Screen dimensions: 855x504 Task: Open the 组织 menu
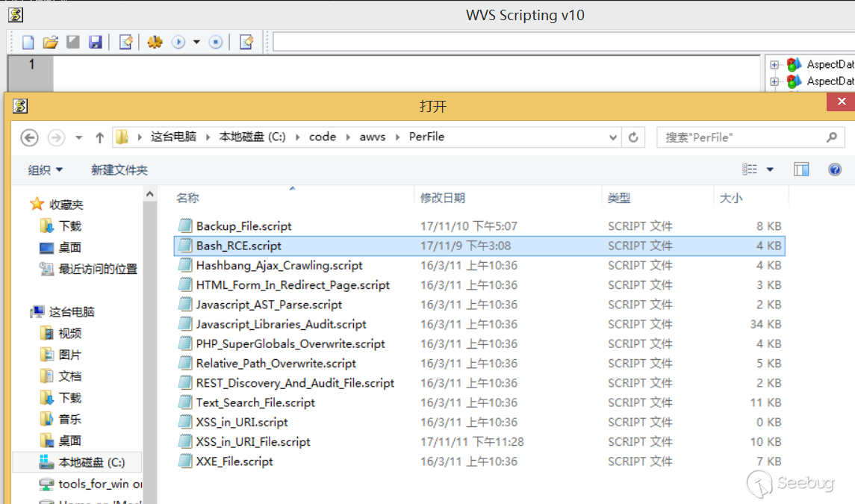pyautogui.click(x=46, y=170)
